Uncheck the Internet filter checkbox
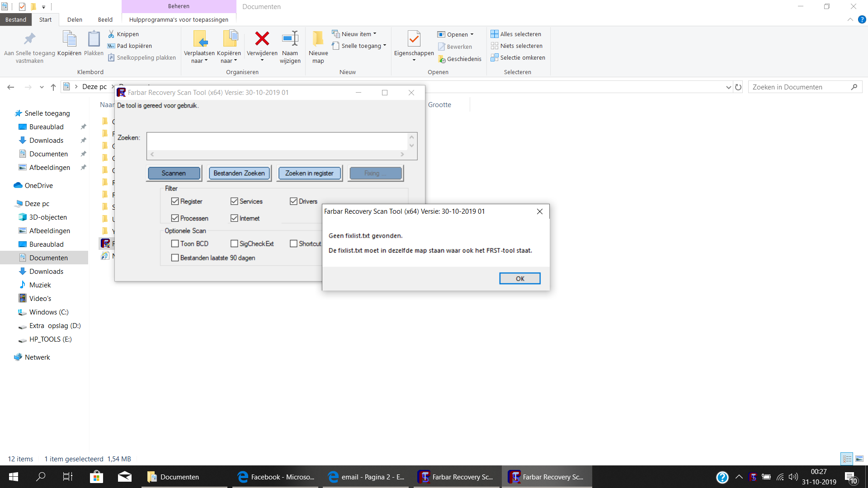This screenshot has width=868, height=488. click(x=234, y=218)
